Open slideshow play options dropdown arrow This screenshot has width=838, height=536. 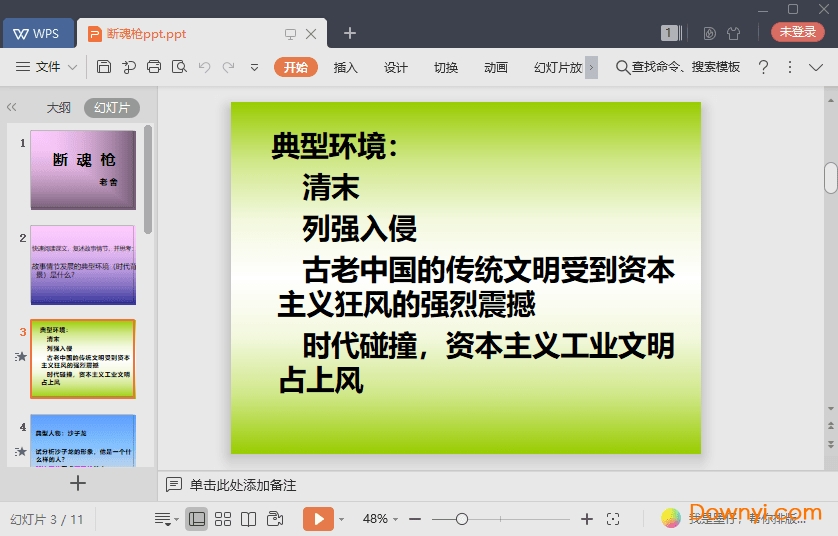342,519
